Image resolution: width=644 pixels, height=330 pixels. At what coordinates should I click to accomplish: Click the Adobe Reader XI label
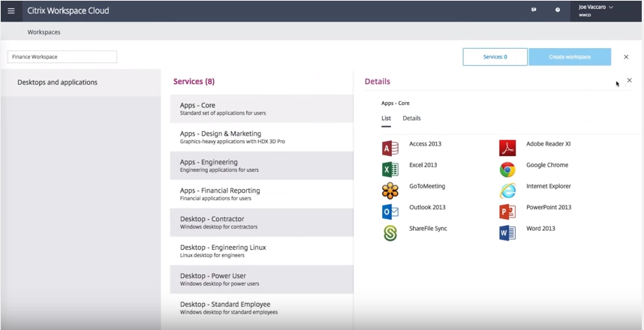tap(549, 144)
